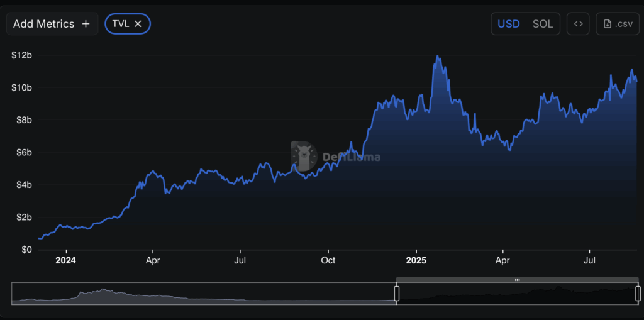This screenshot has width=644, height=320.
Task: Click the top grip bar of range selector
Action: 517,280
